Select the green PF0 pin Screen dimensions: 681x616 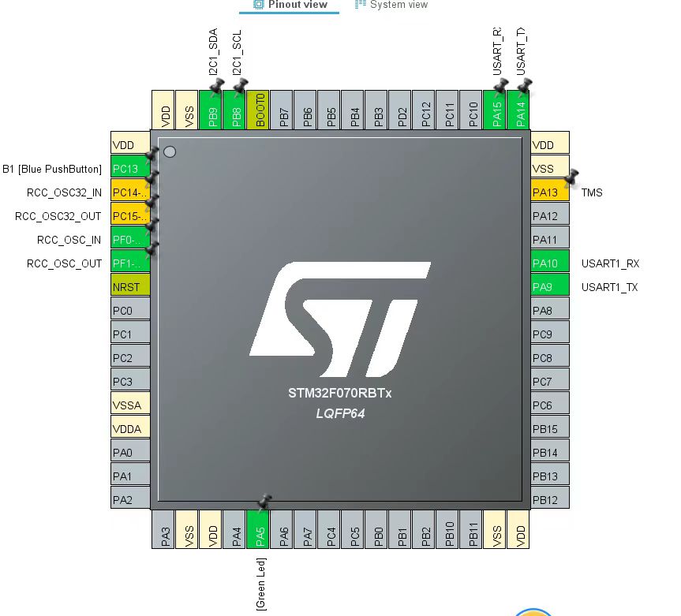pos(130,237)
